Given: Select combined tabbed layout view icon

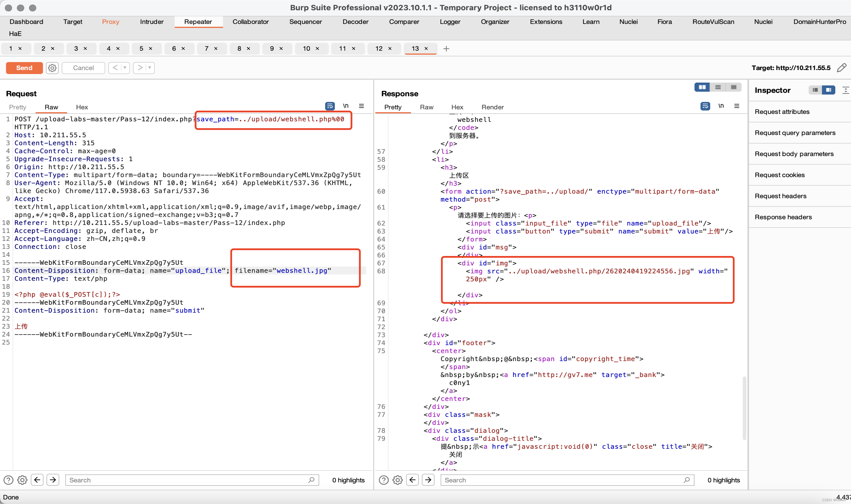Looking at the screenshot, I should tap(733, 87).
